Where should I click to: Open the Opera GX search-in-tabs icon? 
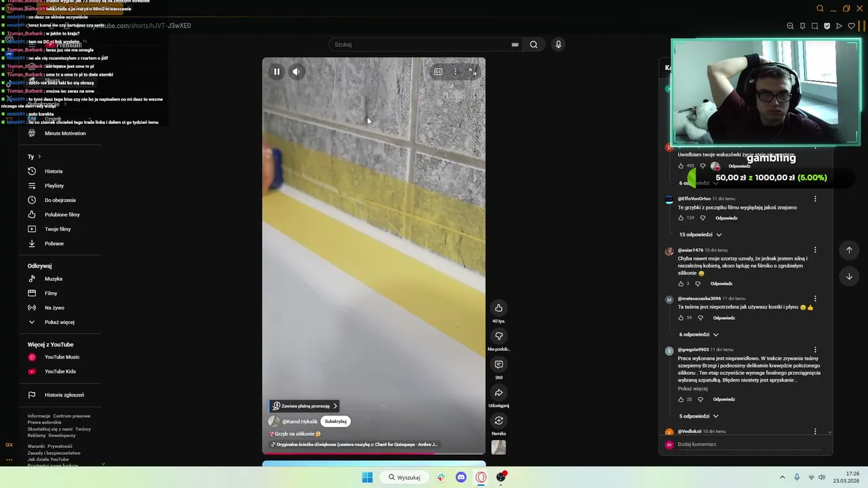click(x=820, y=8)
